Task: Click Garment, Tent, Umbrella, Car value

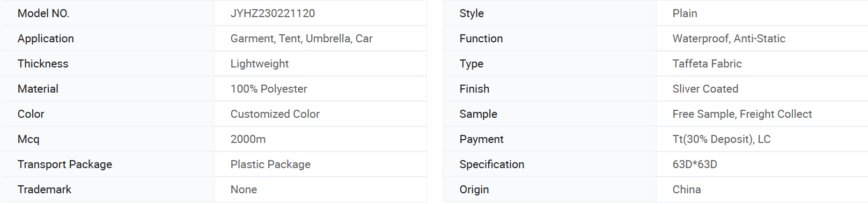Action: [301, 39]
